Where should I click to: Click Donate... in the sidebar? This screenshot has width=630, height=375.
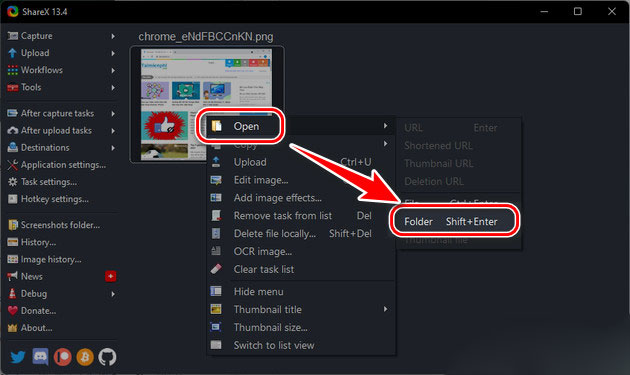[38, 311]
